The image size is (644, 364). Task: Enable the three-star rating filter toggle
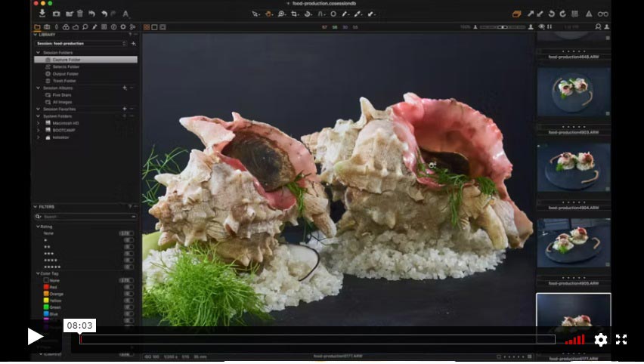[128, 254]
